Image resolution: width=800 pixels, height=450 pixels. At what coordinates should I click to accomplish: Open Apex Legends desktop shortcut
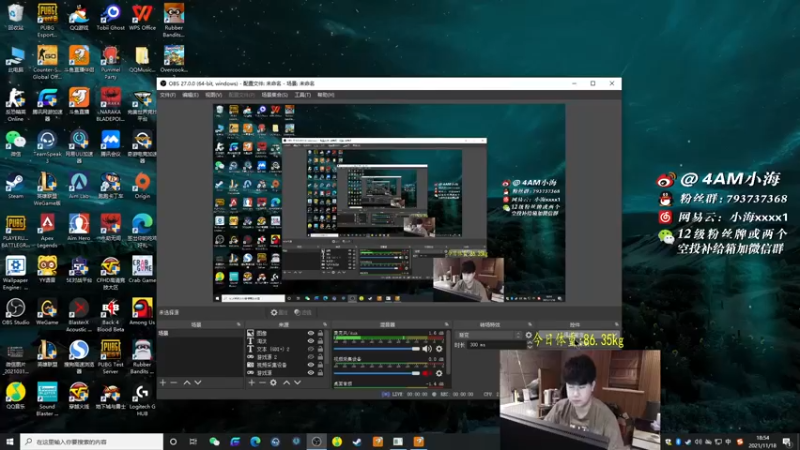(x=47, y=231)
